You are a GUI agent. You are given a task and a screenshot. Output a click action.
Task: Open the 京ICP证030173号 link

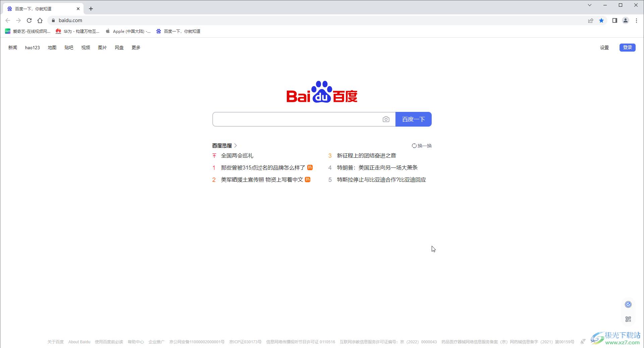pos(245,342)
